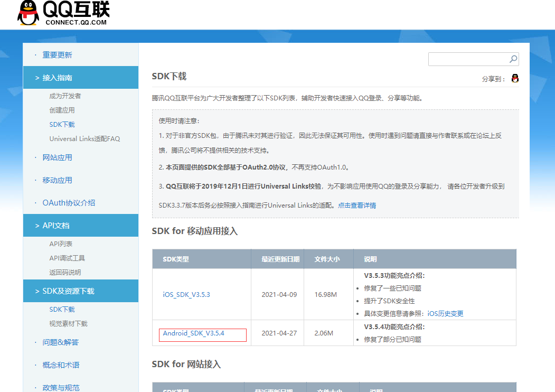Click the 分享到 label
The height and width of the screenshot is (392, 555).
(493, 79)
